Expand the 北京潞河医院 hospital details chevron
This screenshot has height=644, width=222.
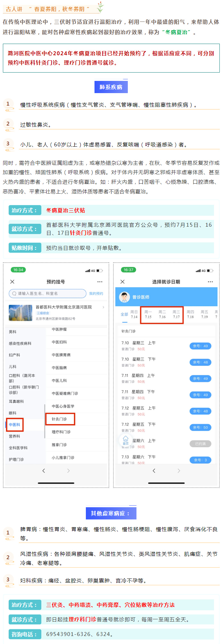[103, 307]
